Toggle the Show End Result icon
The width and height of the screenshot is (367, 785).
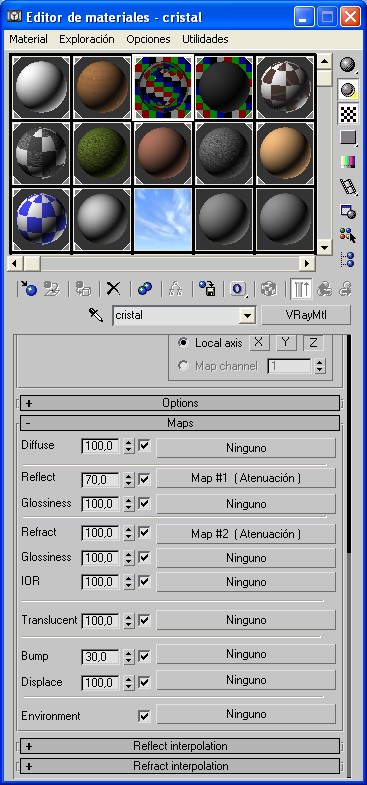tap(300, 289)
